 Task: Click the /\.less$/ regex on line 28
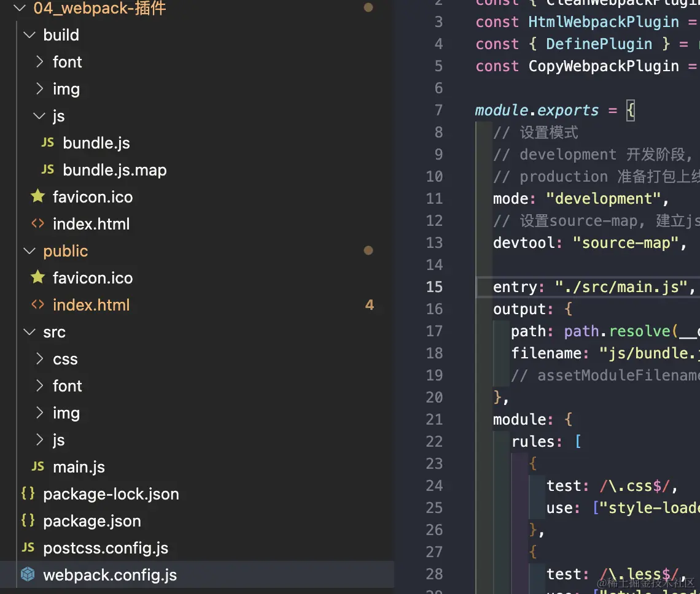[x=639, y=574]
